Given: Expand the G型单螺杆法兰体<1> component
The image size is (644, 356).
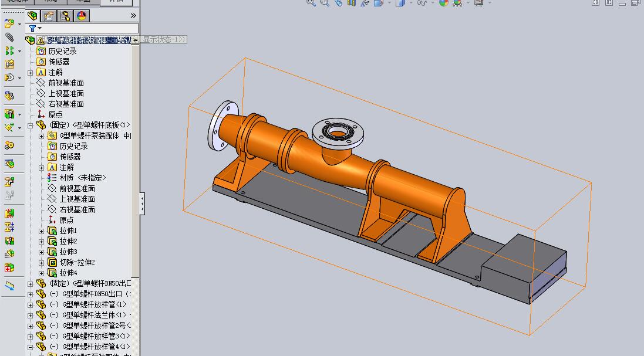Looking at the screenshot, I should 31,316.
